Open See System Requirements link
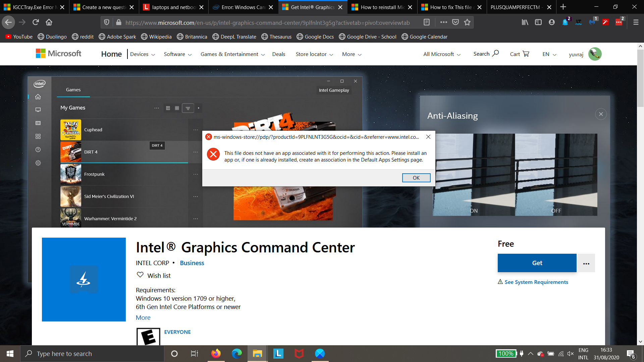The image size is (644, 362). (536, 282)
